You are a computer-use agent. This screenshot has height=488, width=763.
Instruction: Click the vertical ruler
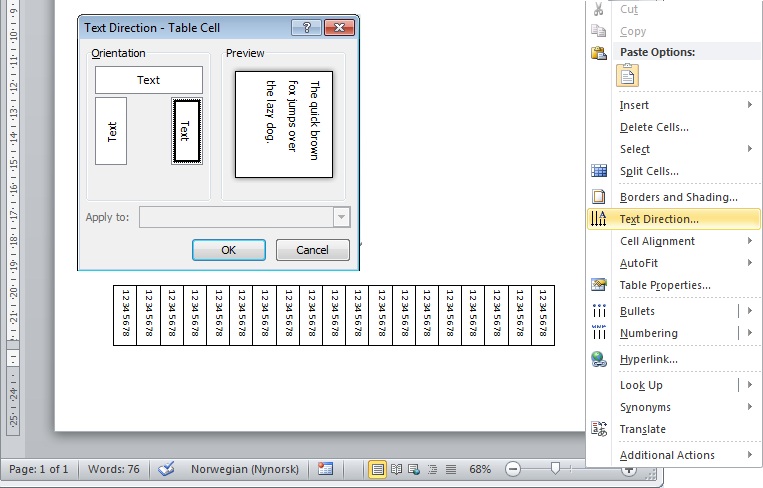[x=13, y=217]
